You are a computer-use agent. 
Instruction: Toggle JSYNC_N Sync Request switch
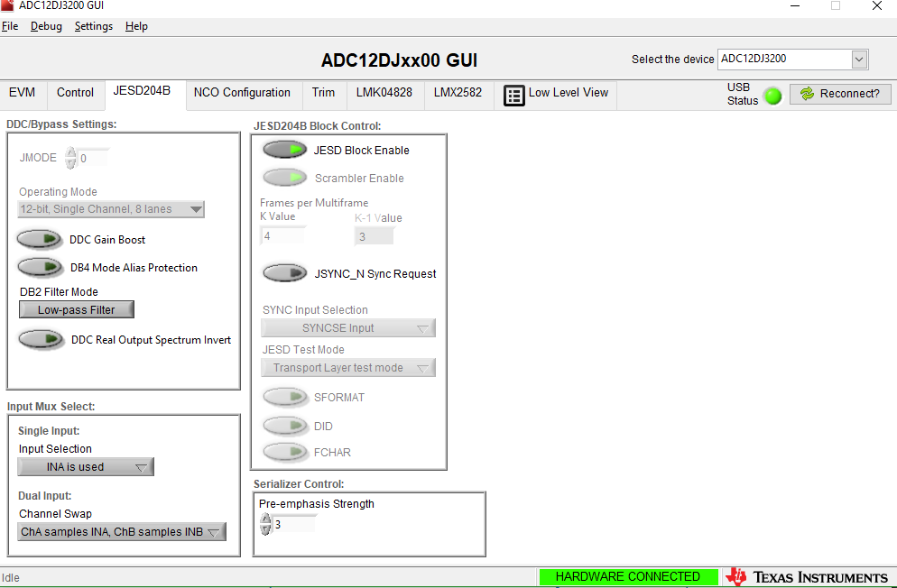pyautogui.click(x=284, y=273)
